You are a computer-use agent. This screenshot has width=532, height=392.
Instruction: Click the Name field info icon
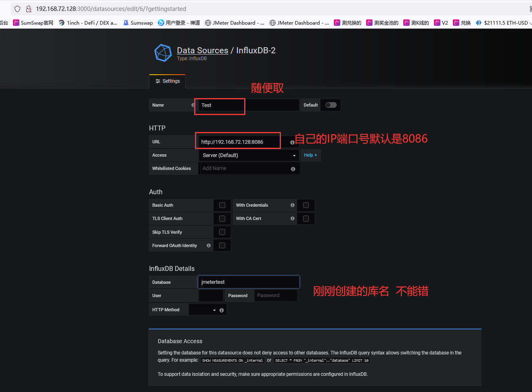click(x=193, y=105)
